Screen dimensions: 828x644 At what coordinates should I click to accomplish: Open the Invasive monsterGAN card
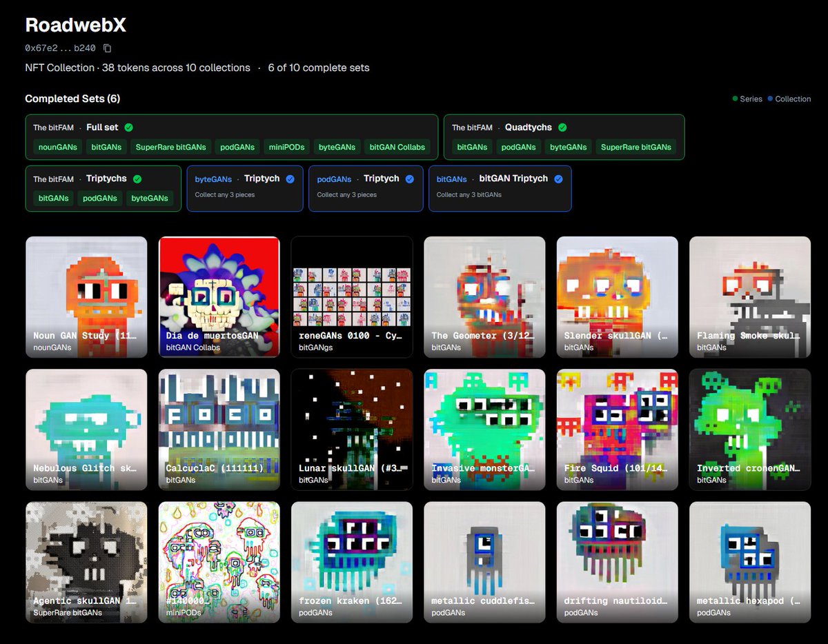click(484, 430)
